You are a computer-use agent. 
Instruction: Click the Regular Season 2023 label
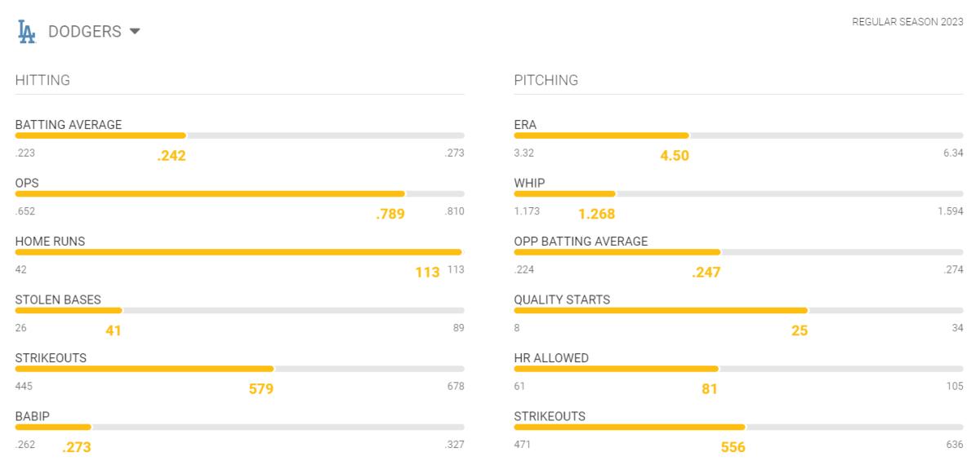pos(907,22)
